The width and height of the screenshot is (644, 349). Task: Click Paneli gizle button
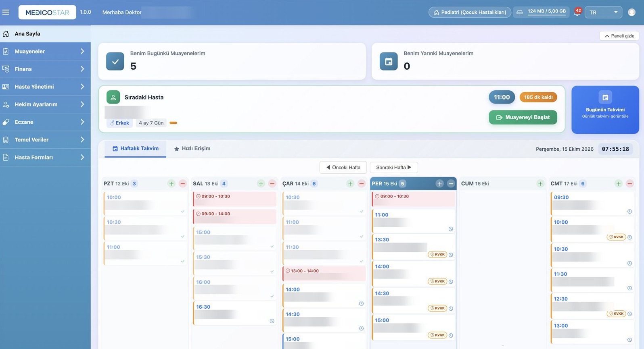(x=619, y=36)
